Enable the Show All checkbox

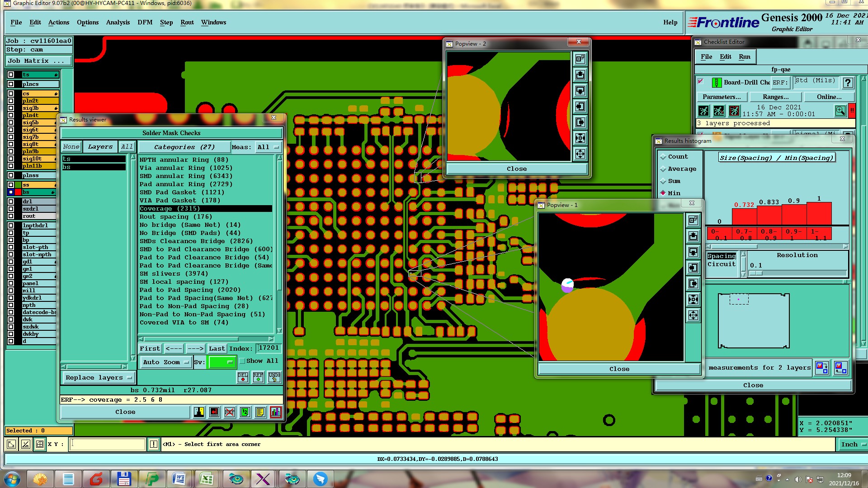click(x=242, y=361)
